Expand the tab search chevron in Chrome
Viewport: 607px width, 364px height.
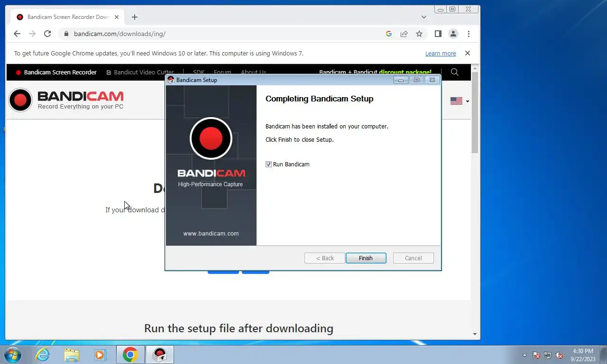[x=423, y=17]
